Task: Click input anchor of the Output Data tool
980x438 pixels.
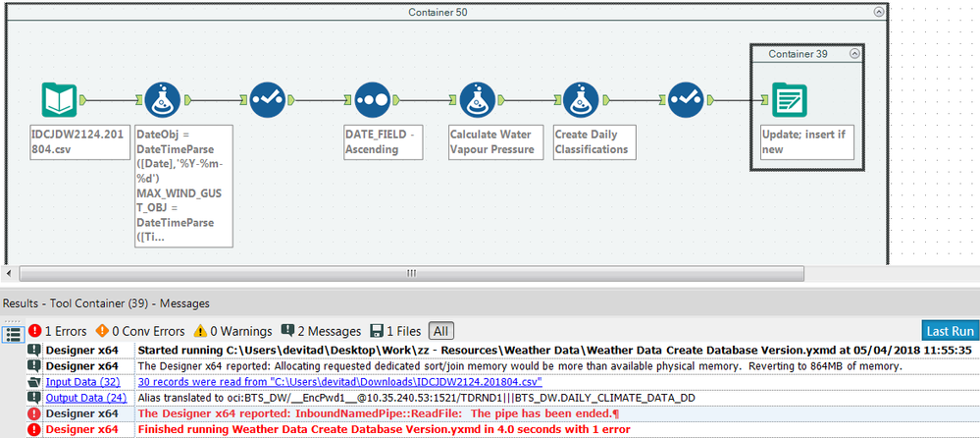Action: pos(765,99)
